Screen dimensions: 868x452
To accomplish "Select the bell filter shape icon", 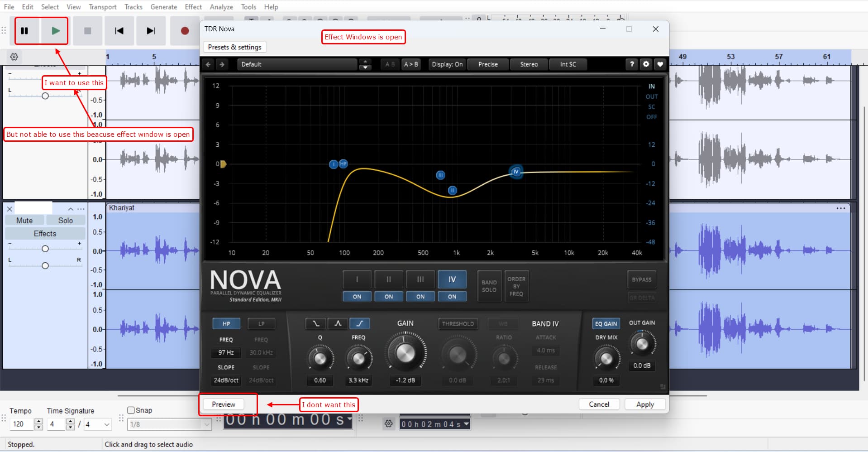I will click(x=338, y=323).
